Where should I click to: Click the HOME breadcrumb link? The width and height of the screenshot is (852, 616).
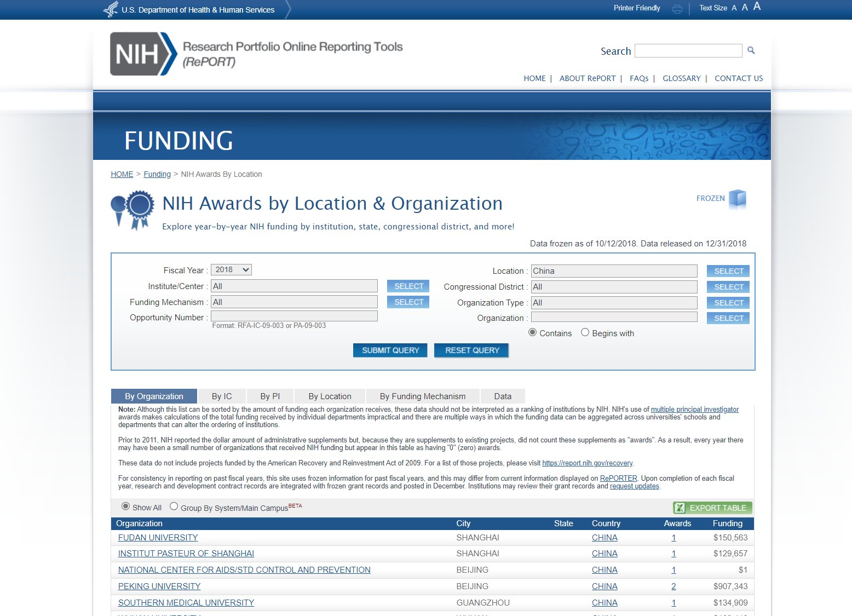[122, 174]
